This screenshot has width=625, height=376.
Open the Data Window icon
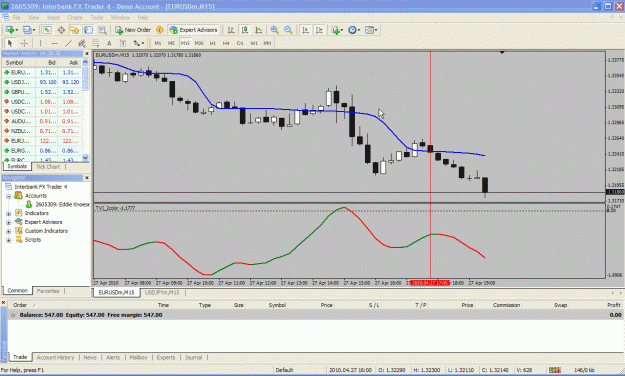[x=61, y=30]
